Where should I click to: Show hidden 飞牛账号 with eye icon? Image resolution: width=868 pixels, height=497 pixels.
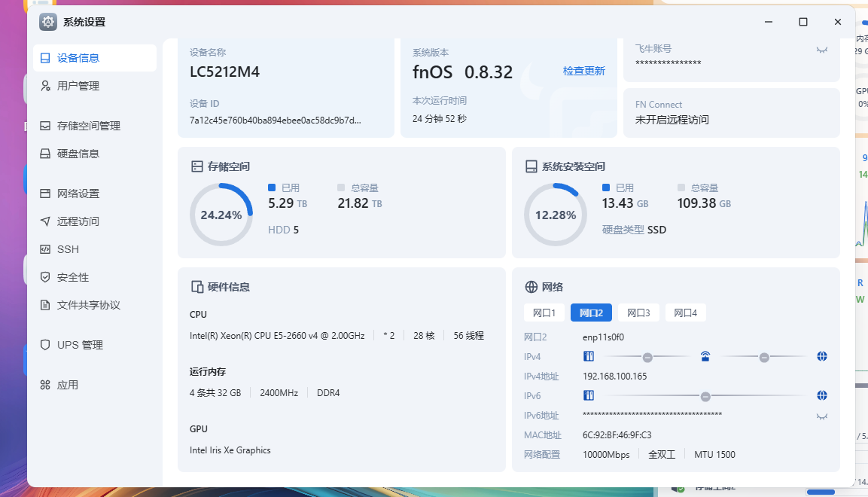pos(822,50)
